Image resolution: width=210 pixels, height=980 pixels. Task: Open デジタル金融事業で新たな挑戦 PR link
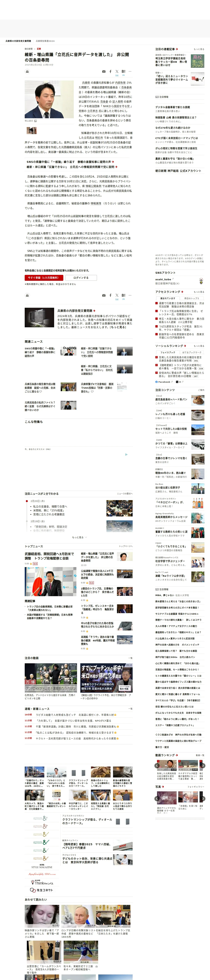point(173,107)
